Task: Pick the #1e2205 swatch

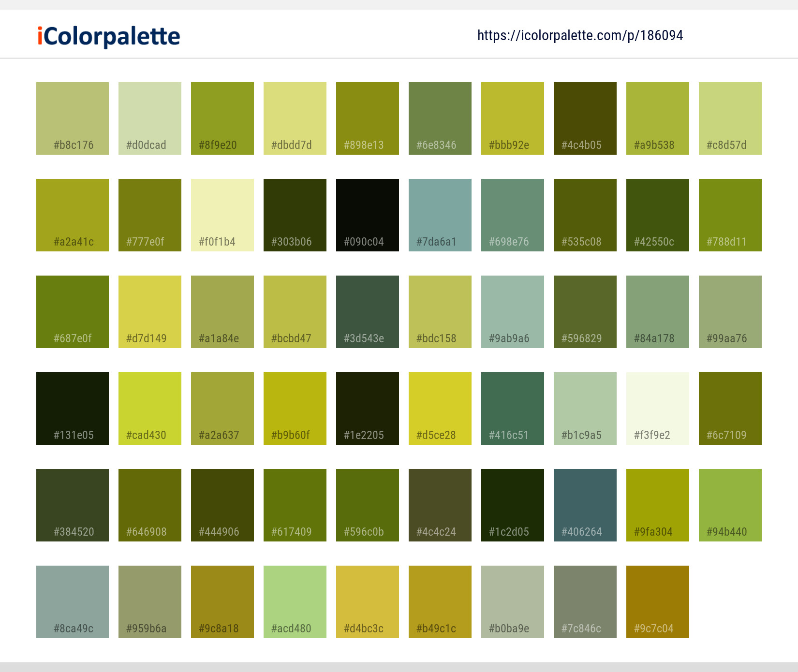Action: pos(368,409)
